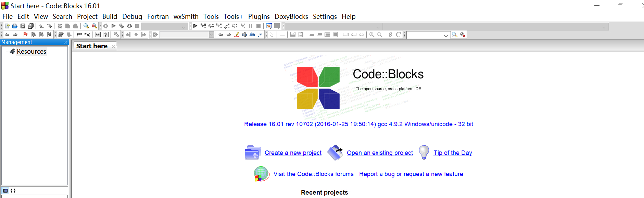
Task: Open the wxSmith menu
Action: click(x=186, y=16)
